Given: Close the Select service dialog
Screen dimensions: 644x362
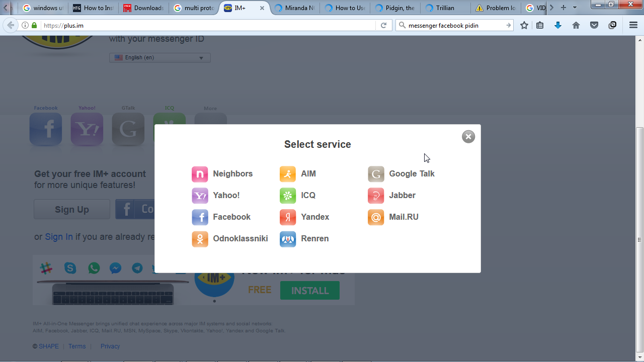Looking at the screenshot, I should pyautogui.click(x=468, y=136).
